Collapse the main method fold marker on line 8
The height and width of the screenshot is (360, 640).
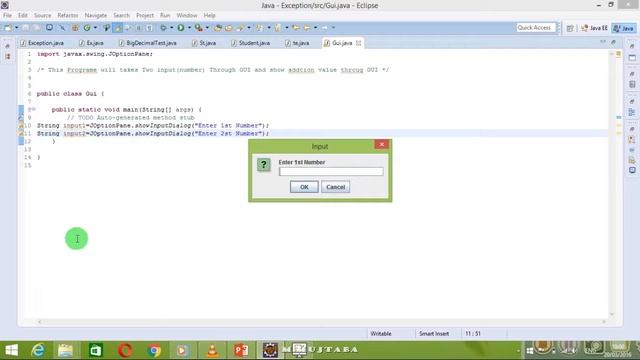click(33, 109)
